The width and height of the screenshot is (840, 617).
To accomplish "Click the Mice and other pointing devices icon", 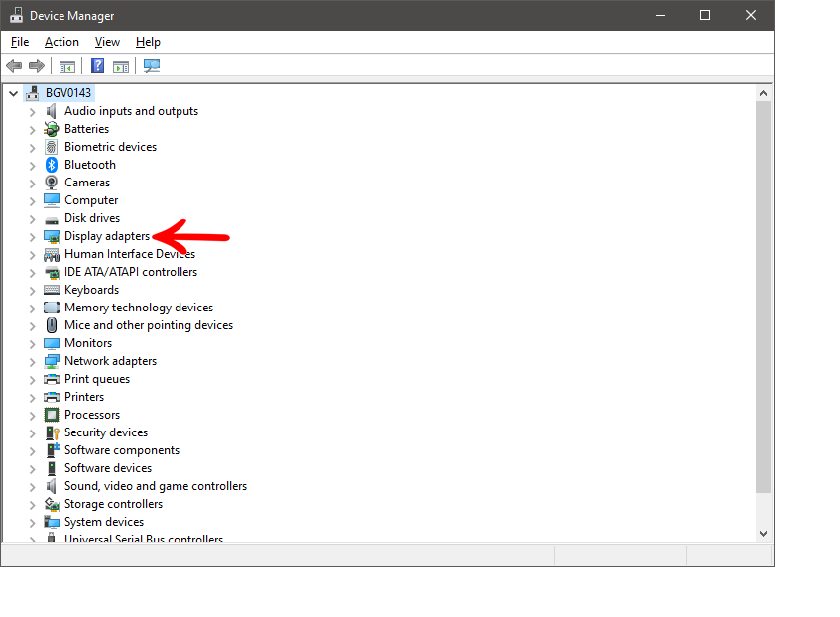I will [52, 325].
